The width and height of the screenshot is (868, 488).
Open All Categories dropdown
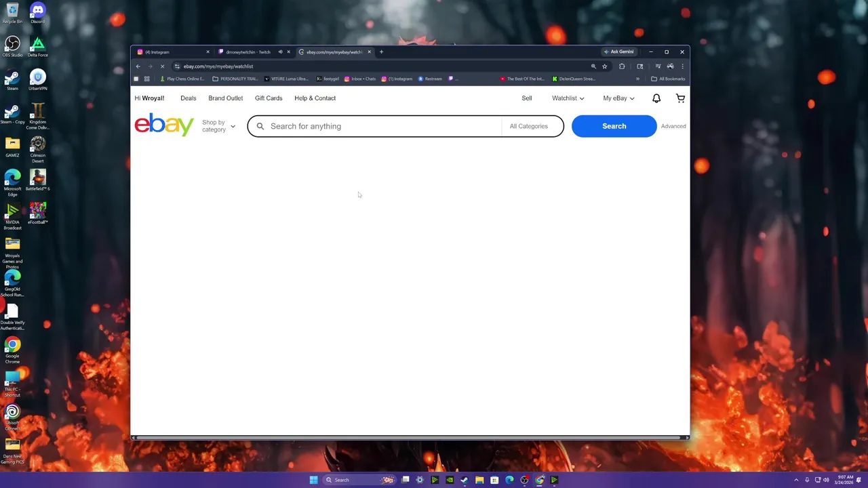coord(532,126)
